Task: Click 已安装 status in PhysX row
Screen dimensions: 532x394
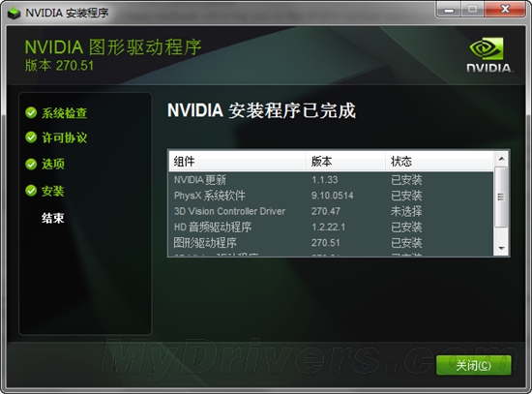Action: pos(406,196)
